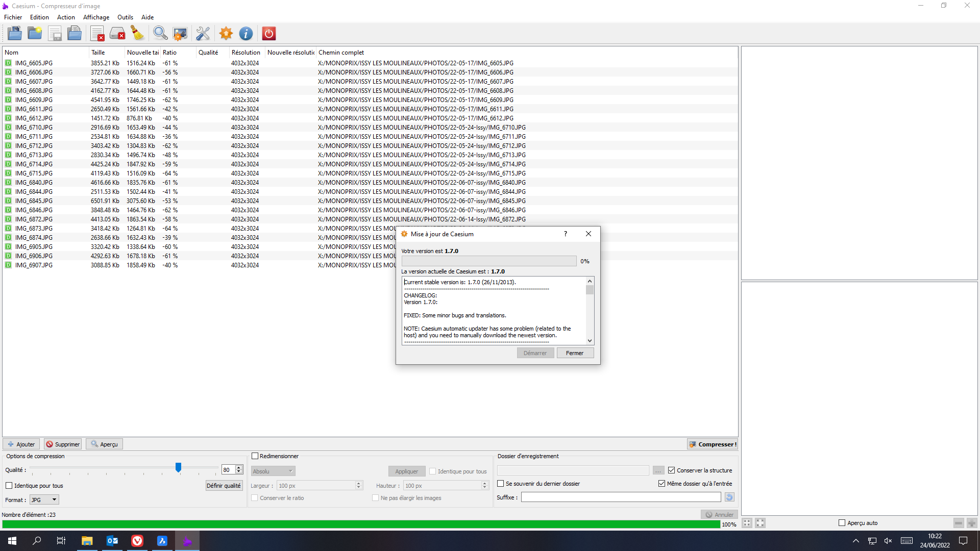Click the broom clear list icon
The image size is (980, 551).
point(137,34)
